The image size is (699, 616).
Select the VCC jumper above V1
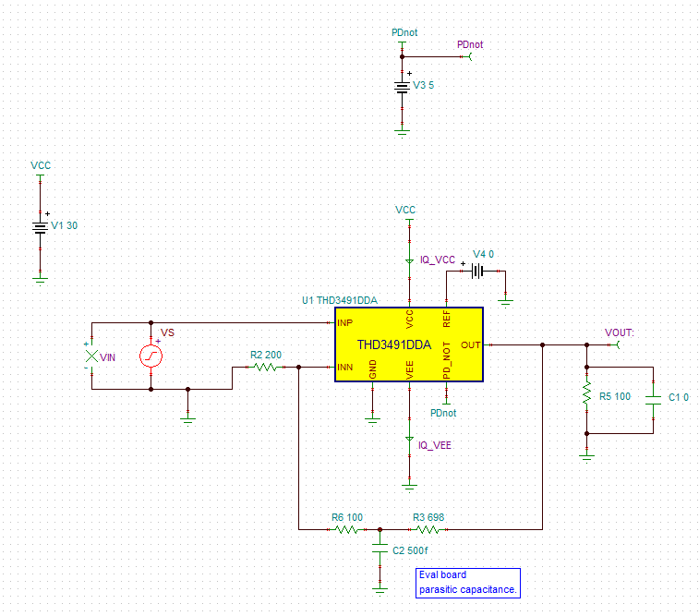pos(40,177)
